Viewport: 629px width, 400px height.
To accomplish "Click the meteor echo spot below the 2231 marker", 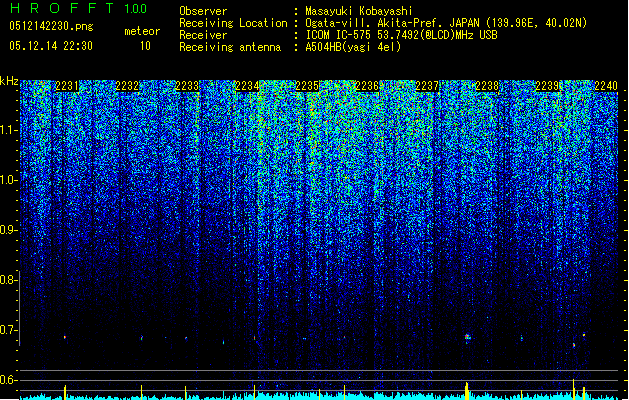I will click(x=65, y=337).
